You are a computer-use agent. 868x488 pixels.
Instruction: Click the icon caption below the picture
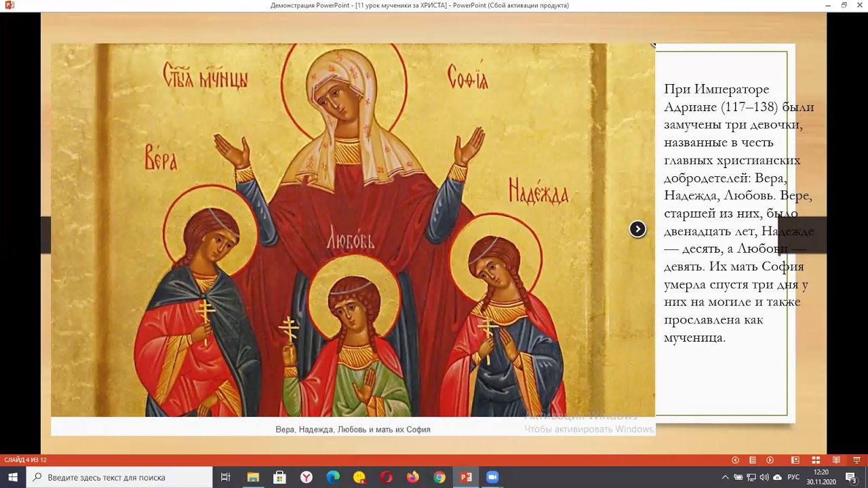tap(353, 430)
